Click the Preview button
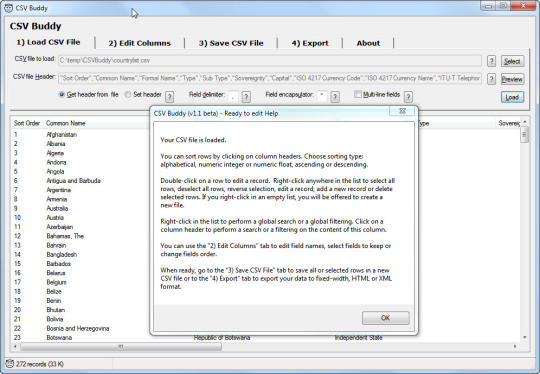The image size is (540, 374). (x=512, y=79)
